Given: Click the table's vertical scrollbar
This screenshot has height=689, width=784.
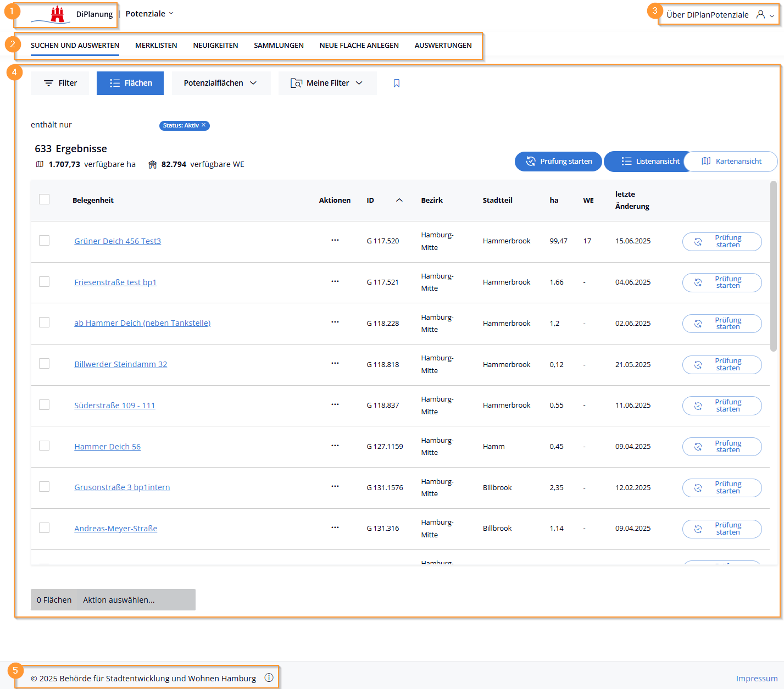Looking at the screenshot, I should pos(774,266).
